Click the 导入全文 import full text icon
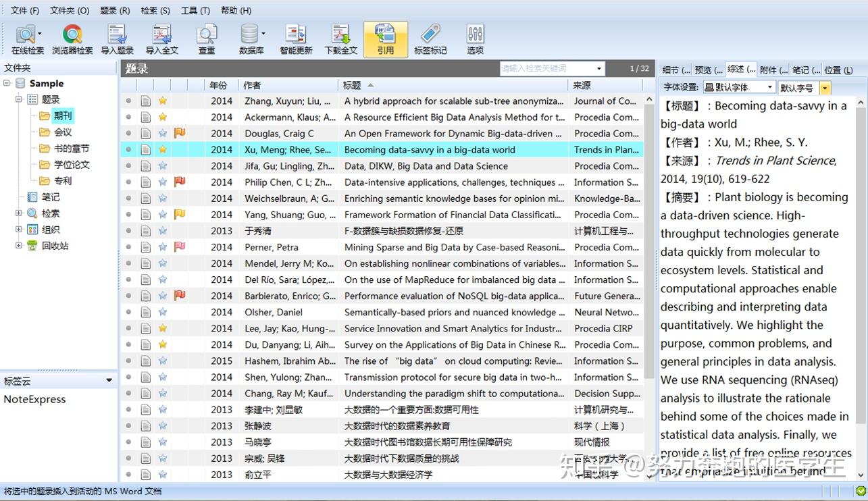868x501 pixels. (162, 40)
